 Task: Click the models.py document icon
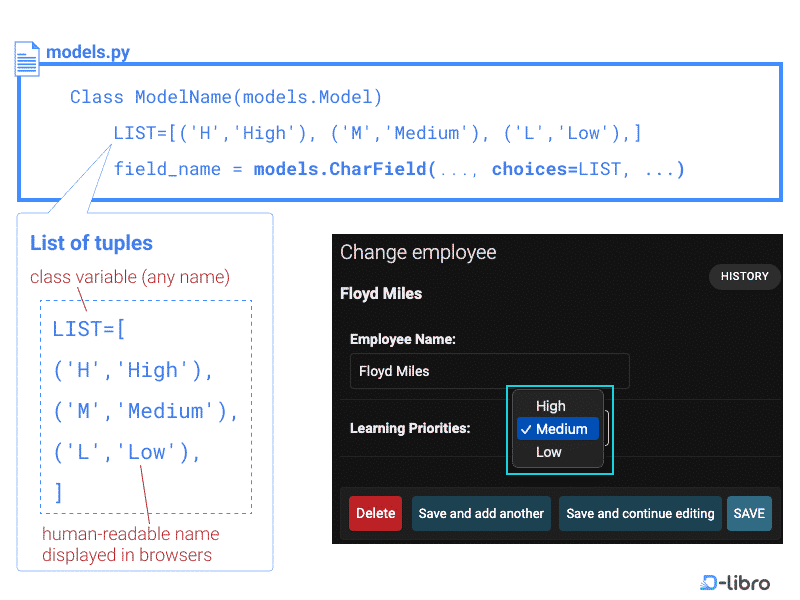[27, 58]
